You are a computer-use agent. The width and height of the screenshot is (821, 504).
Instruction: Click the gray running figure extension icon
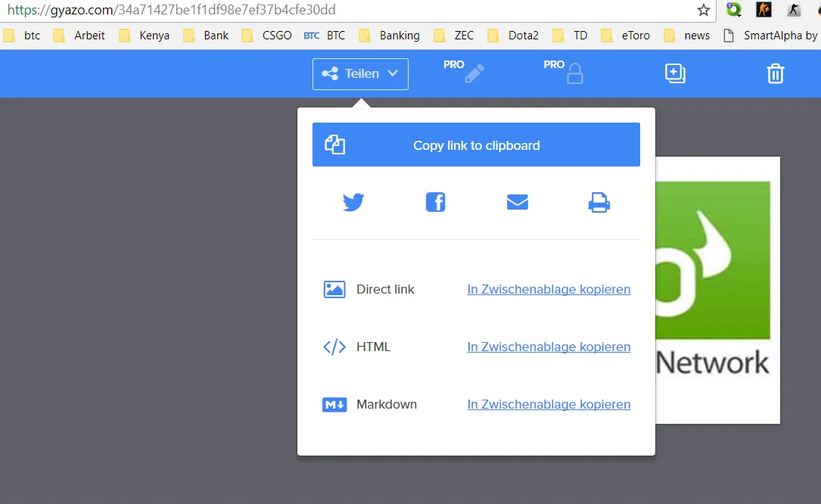pos(795,9)
